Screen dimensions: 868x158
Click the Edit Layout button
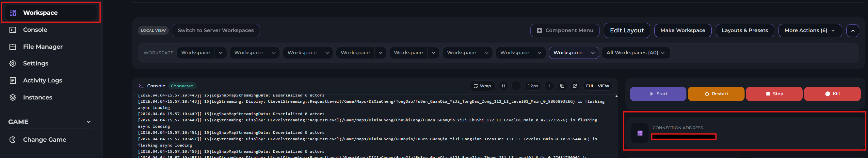coord(626,30)
